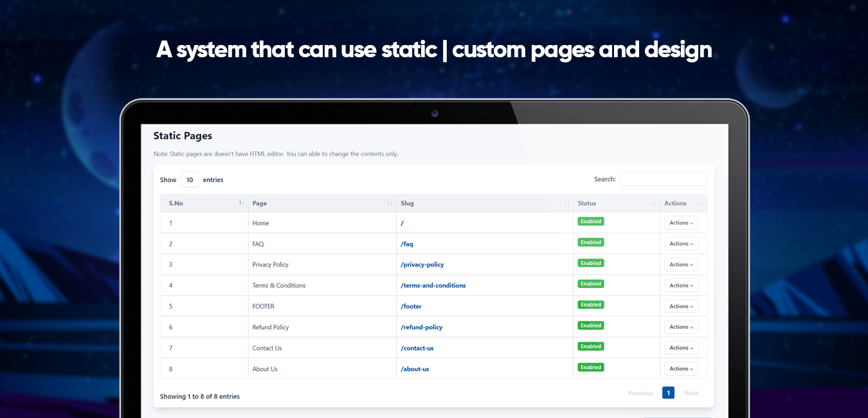Sort table by Slug column arrows

(566, 203)
